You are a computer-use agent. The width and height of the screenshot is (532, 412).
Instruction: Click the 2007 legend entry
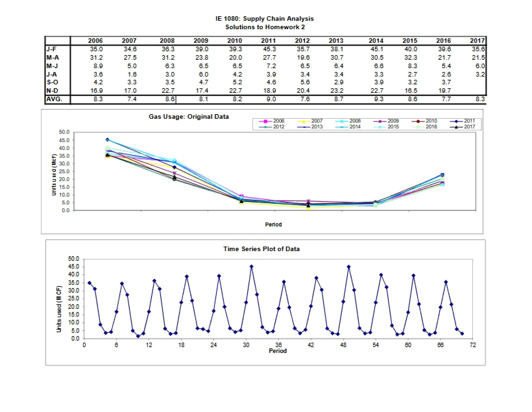tap(309, 121)
